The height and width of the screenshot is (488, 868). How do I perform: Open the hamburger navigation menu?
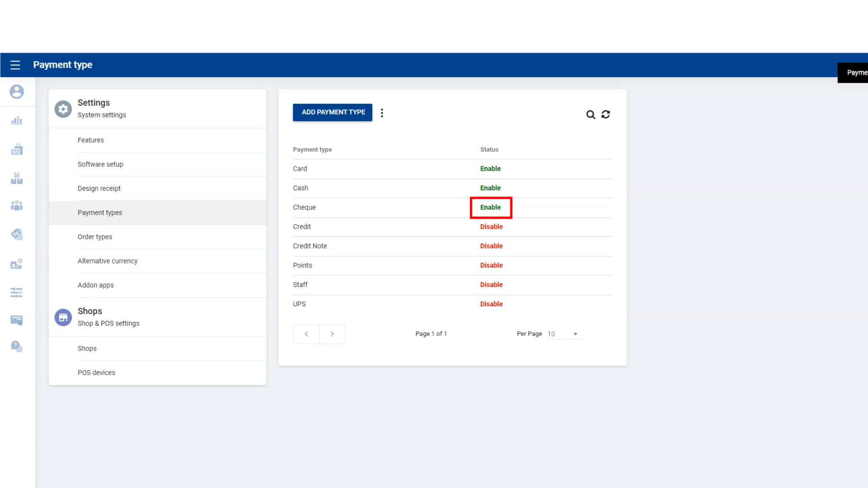(x=15, y=65)
